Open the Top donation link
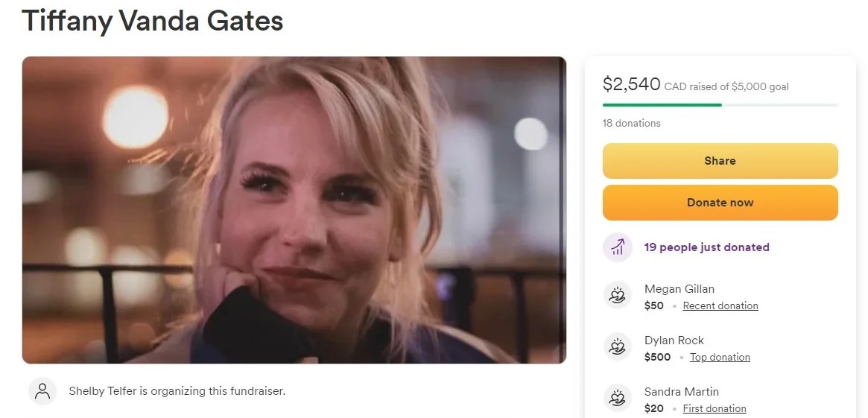Viewport: 868px width, 418px height. 720,357
